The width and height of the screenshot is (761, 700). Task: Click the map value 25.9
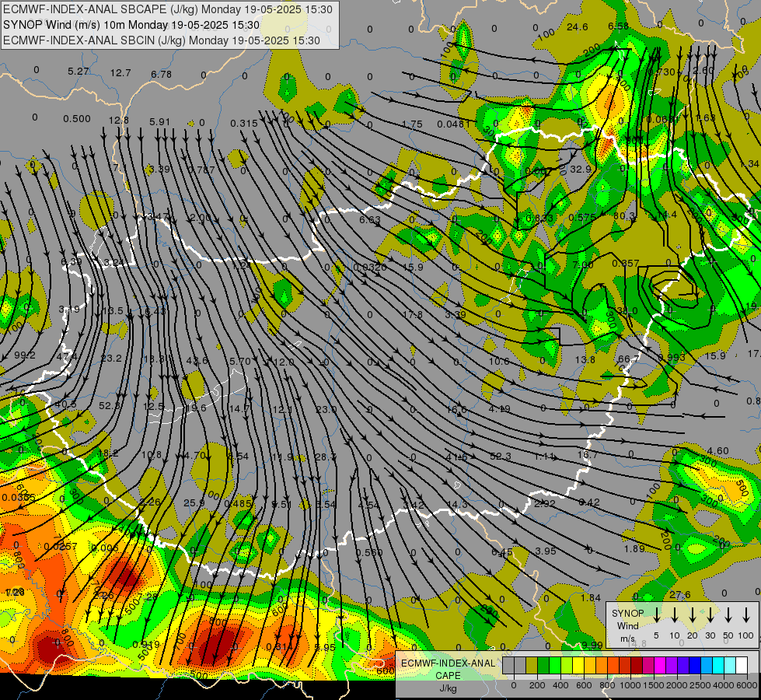(194, 502)
